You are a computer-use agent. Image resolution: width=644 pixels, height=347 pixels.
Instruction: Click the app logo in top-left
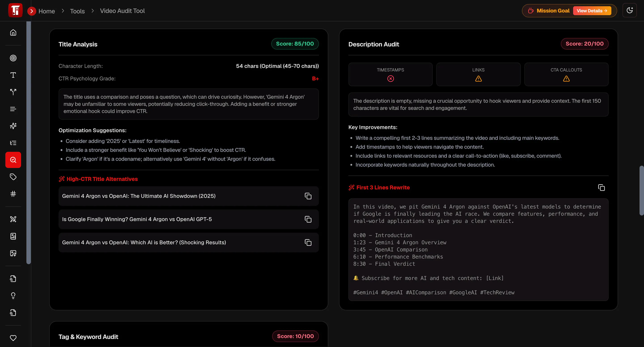15,10
